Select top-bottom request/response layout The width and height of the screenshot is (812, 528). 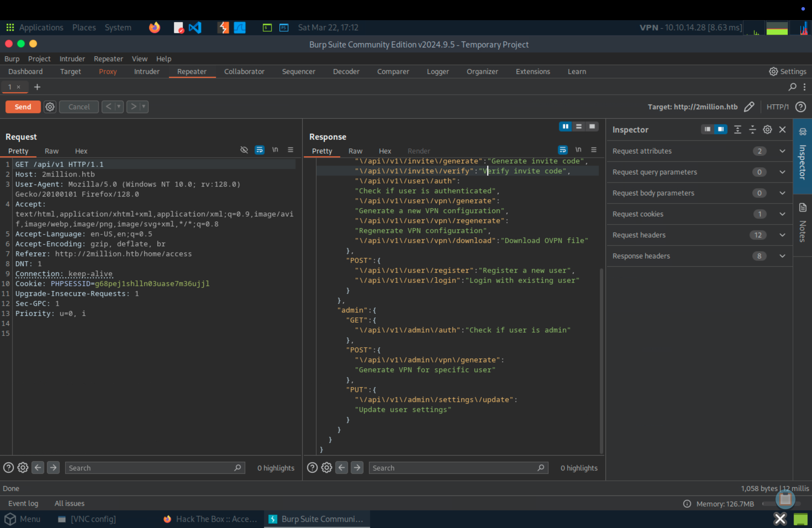click(x=579, y=126)
